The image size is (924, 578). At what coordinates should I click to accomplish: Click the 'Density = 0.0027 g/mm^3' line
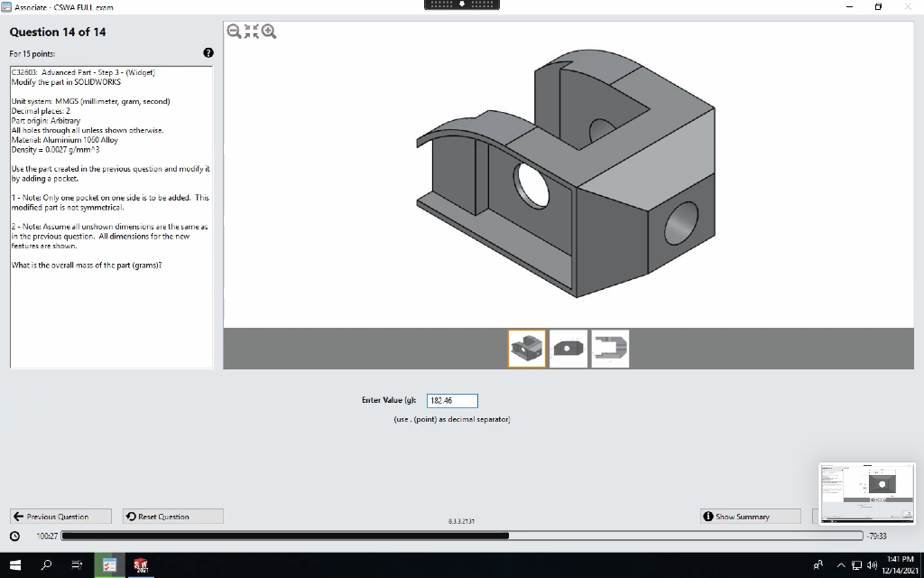(x=55, y=150)
